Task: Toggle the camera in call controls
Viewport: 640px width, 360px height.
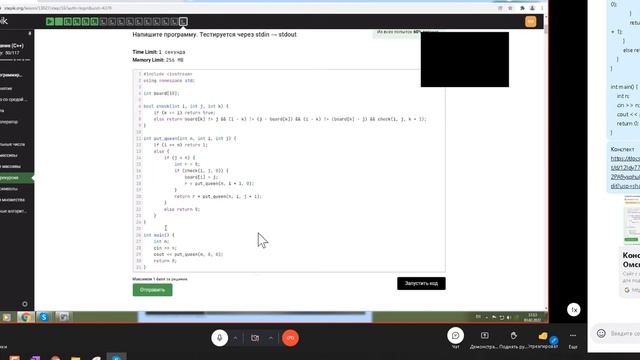Action: point(255,338)
